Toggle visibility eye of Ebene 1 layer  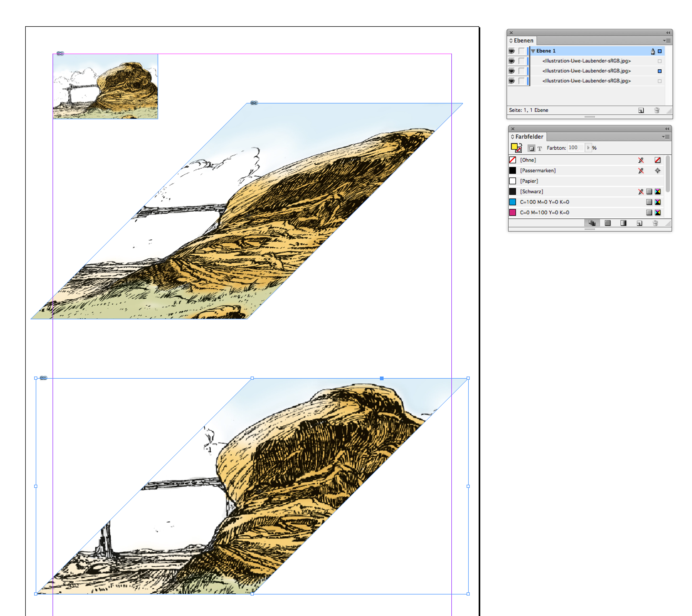pos(512,51)
